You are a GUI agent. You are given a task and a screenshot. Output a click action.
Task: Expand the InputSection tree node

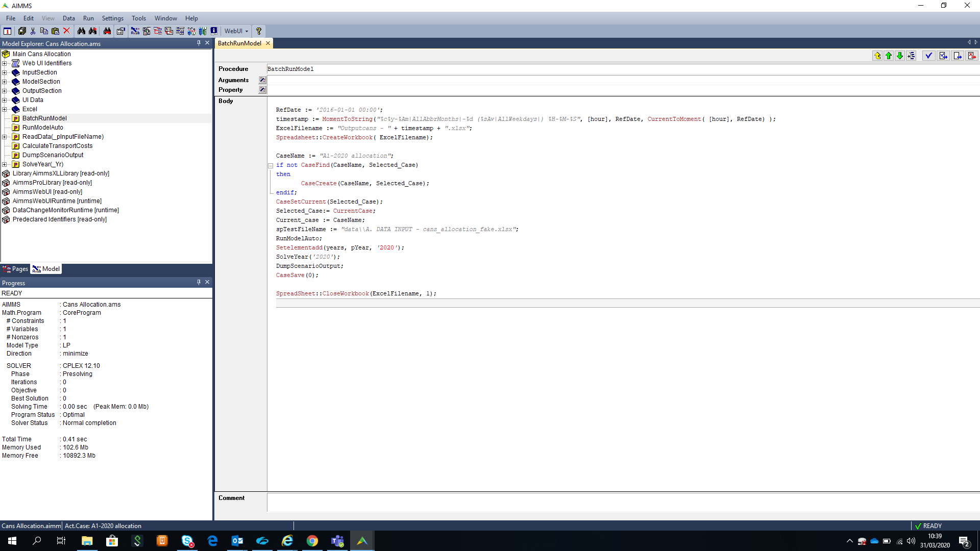pyautogui.click(x=5, y=72)
